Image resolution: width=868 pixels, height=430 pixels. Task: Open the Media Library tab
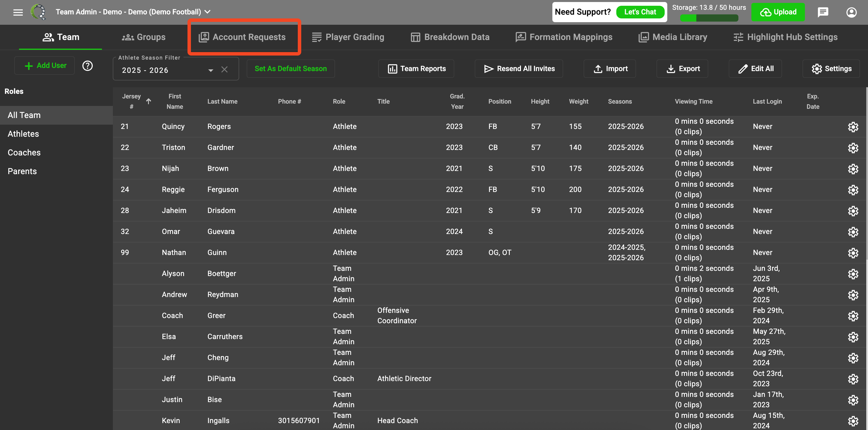coord(672,37)
